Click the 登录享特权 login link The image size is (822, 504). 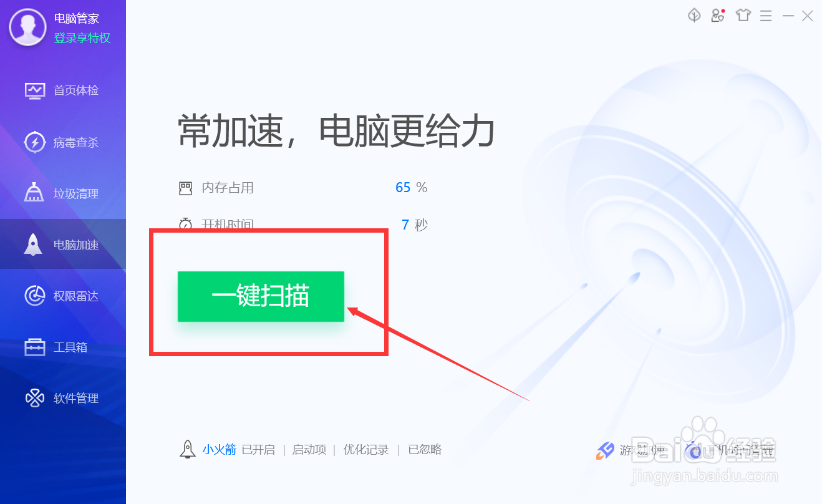point(82,38)
